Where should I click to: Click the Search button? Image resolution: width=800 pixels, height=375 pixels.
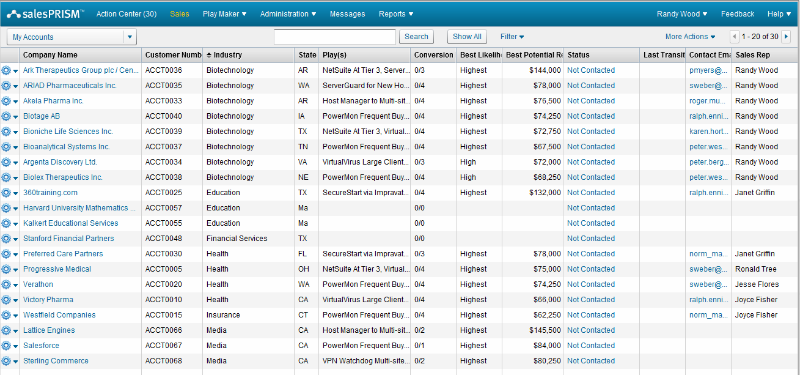(x=416, y=37)
